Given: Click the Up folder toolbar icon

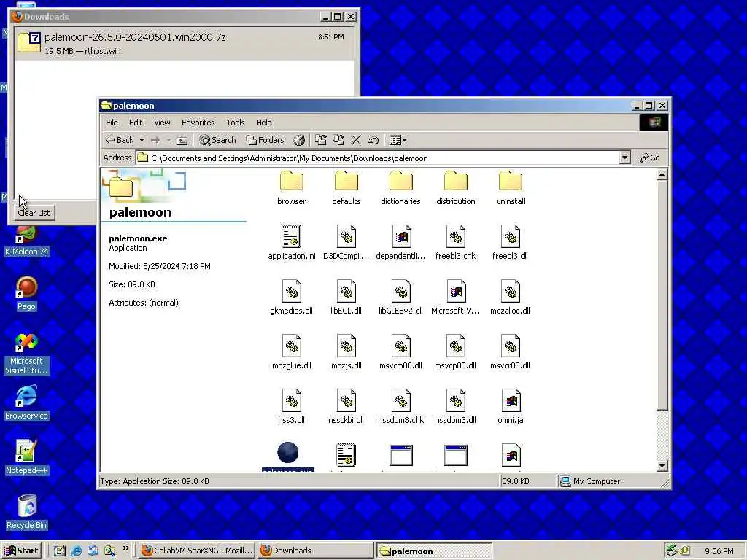Looking at the screenshot, I should click(x=182, y=140).
